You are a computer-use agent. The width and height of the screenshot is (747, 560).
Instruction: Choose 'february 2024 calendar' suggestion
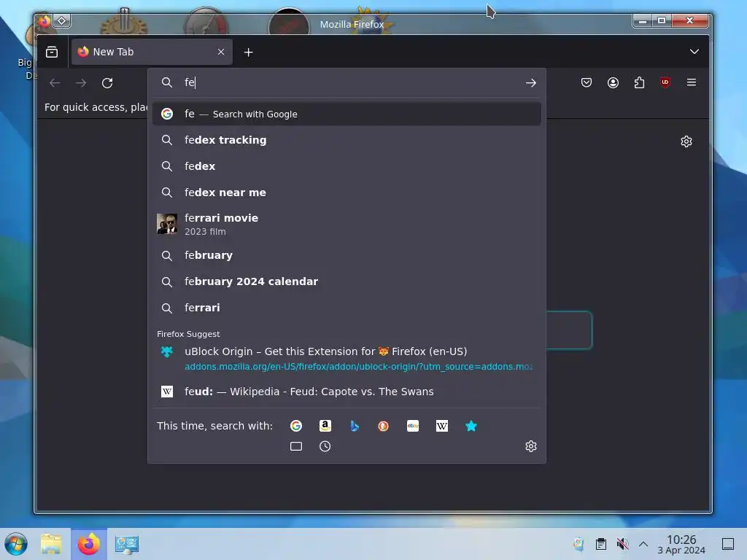coord(347,281)
